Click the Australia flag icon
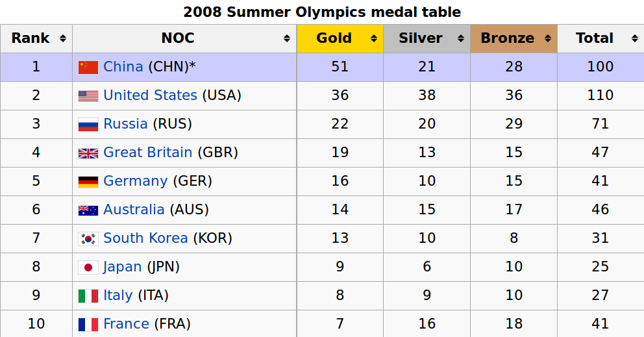644x337 pixels. [x=88, y=210]
